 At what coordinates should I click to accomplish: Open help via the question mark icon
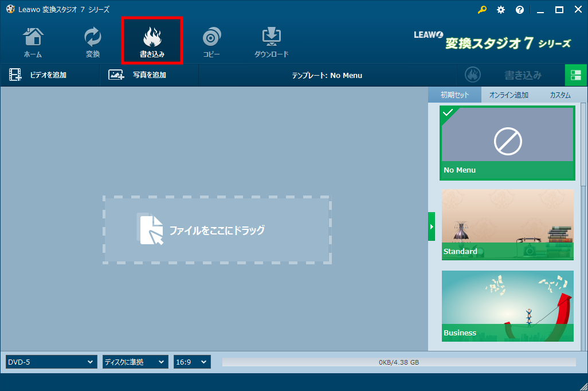pos(520,10)
